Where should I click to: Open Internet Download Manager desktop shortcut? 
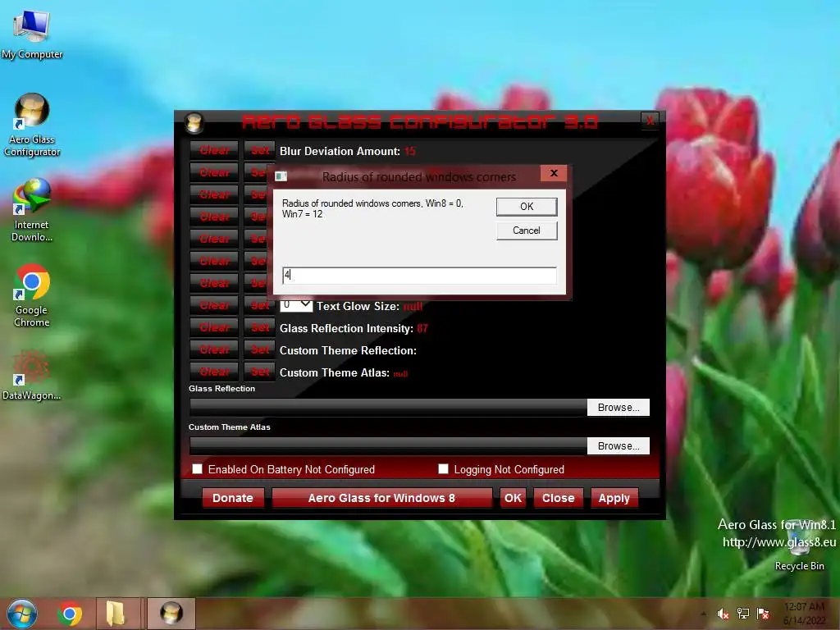pos(32,211)
